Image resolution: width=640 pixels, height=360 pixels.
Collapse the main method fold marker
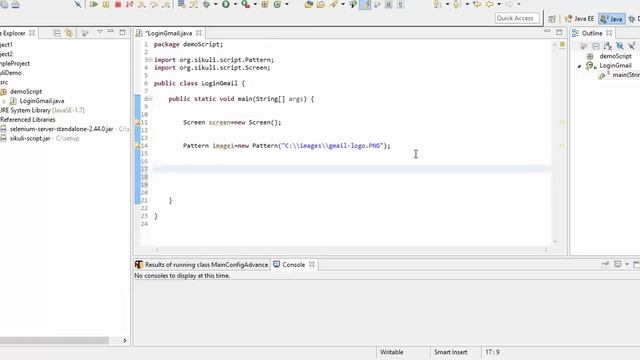[151, 99]
